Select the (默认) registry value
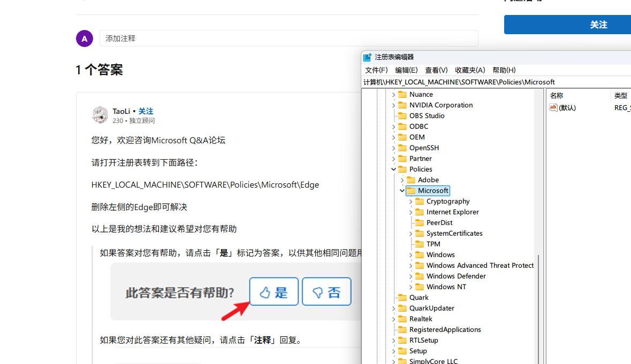The height and width of the screenshot is (364, 631). (567, 107)
